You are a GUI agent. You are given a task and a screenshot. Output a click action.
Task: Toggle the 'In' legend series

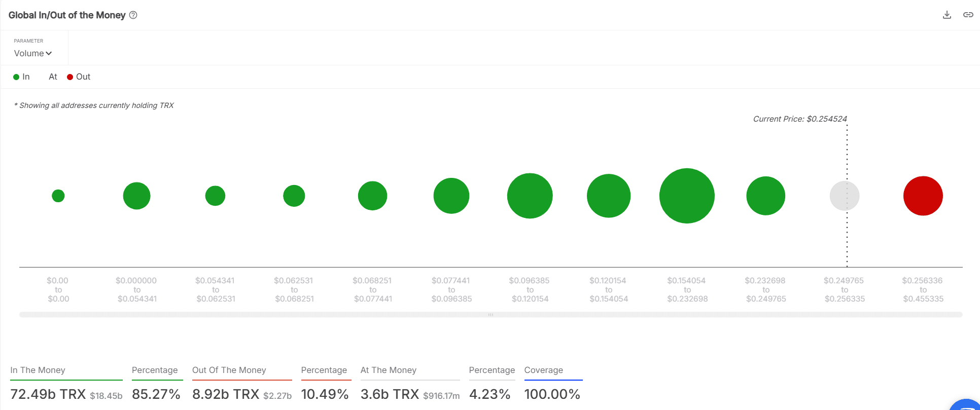[21, 77]
